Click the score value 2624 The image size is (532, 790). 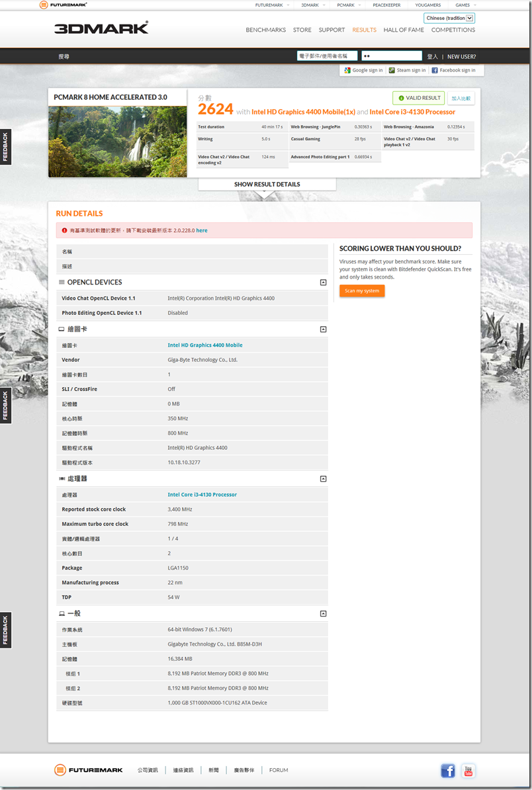click(x=216, y=109)
